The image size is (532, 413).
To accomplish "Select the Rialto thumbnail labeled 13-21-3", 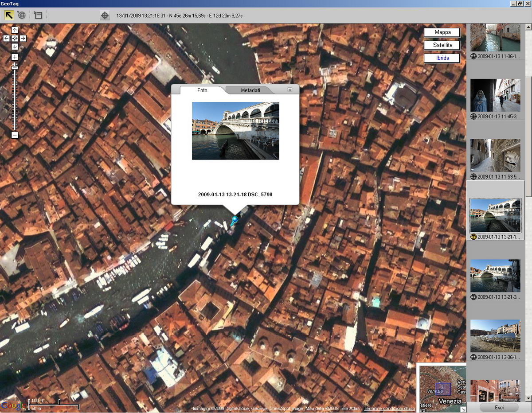I will [495, 276].
